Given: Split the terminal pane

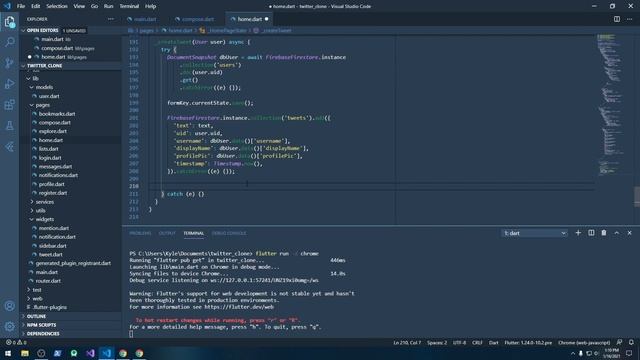Looking at the screenshot, I should click(591, 233).
